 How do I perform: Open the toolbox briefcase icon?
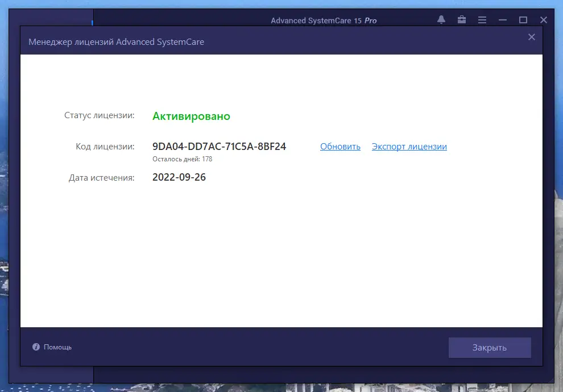pyautogui.click(x=462, y=20)
